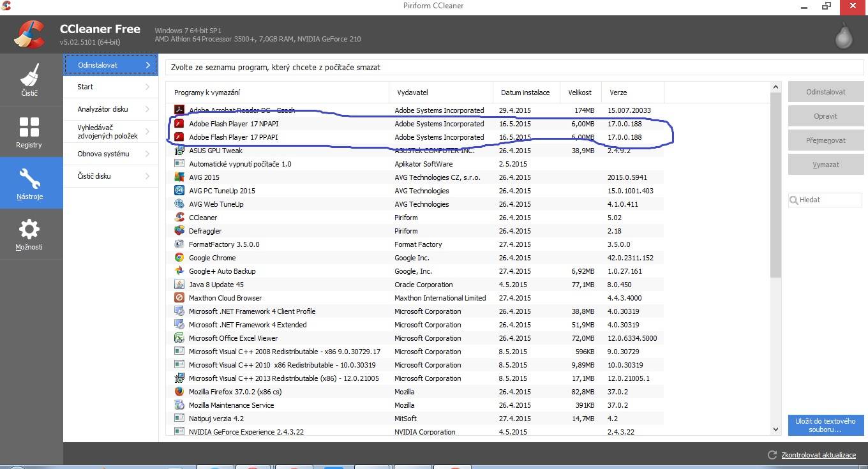Viewport: 868px width, 469px height.
Task: Click the Mozilla Firefox 37.0.2 icon
Action: click(179, 392)
